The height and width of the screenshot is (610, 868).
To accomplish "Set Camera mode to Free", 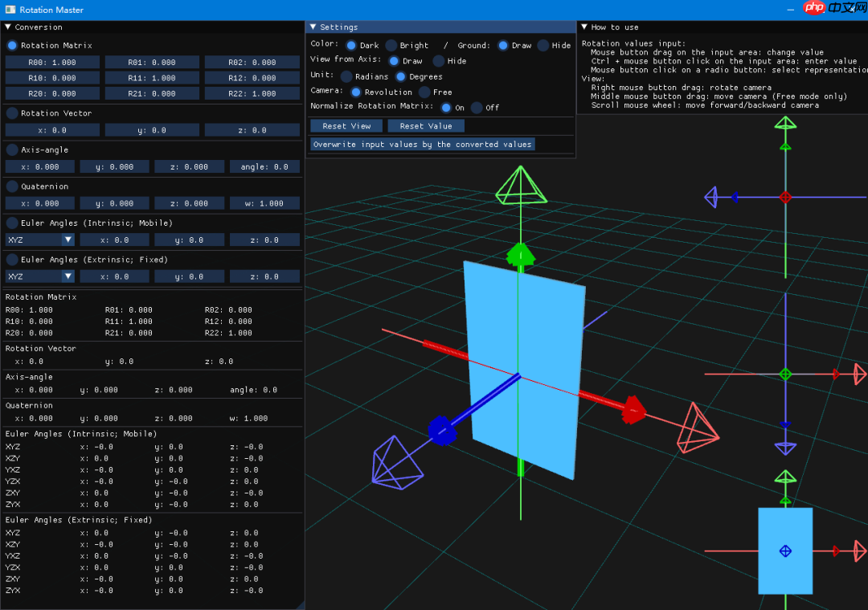I will coord(424,92).
